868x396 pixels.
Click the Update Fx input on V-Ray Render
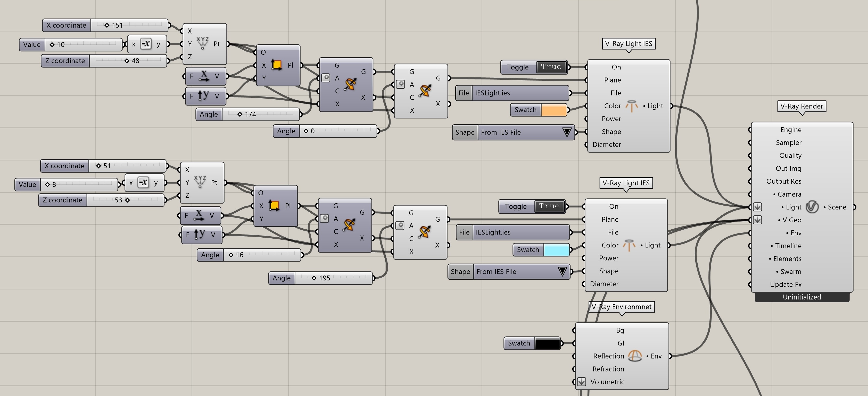tap(786, 284)
